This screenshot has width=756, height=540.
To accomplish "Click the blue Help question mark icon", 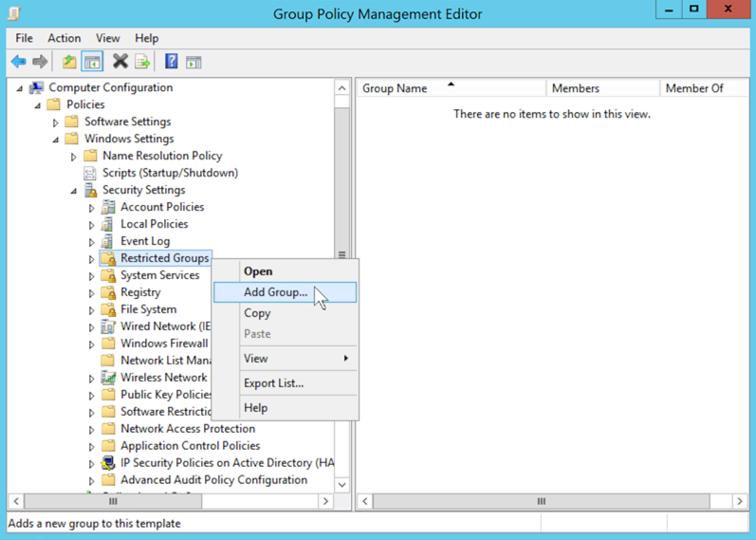I will (171, 63).
